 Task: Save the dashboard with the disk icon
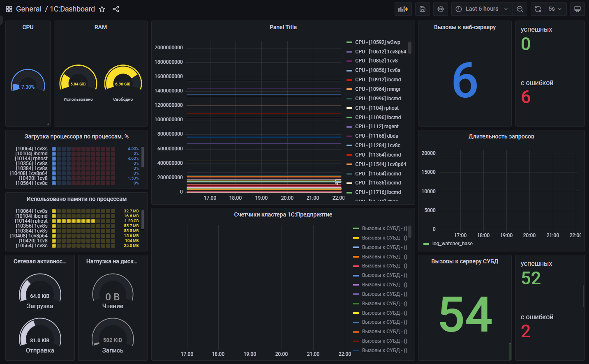[x=422, y=9]
